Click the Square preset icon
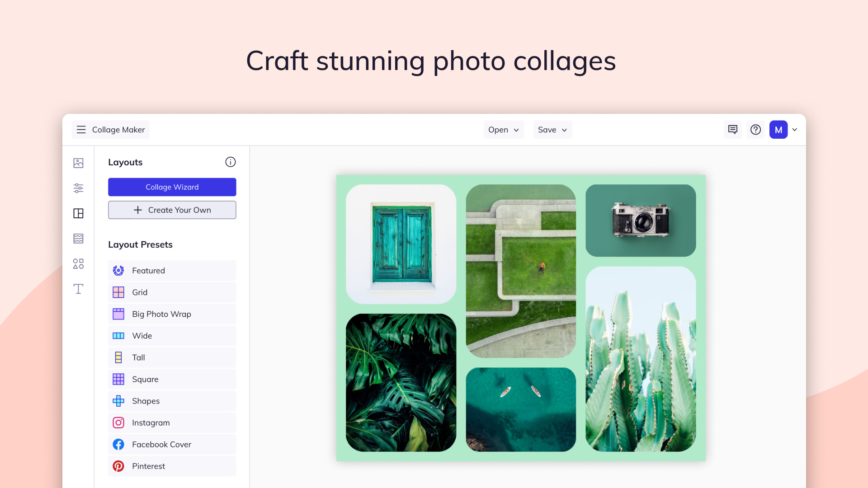 pos(118,379)
